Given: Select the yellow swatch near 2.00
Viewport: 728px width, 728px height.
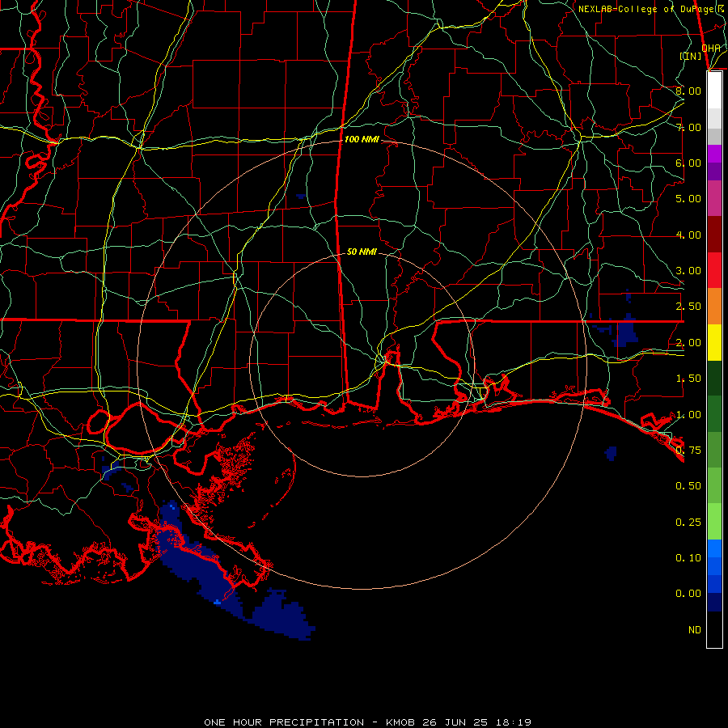Looking at the screenshot, I should click(714, 343).
